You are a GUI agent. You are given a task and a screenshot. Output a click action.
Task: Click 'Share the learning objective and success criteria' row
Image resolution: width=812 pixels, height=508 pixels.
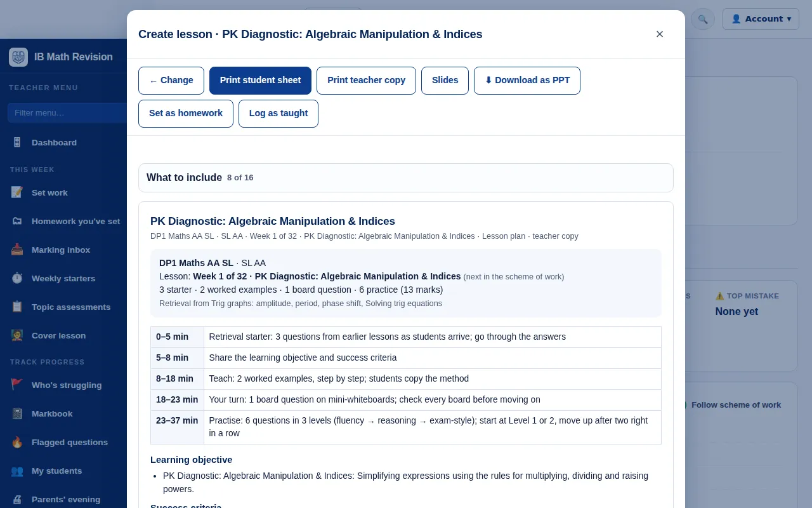pyautogui.click(x=406, y=358)
